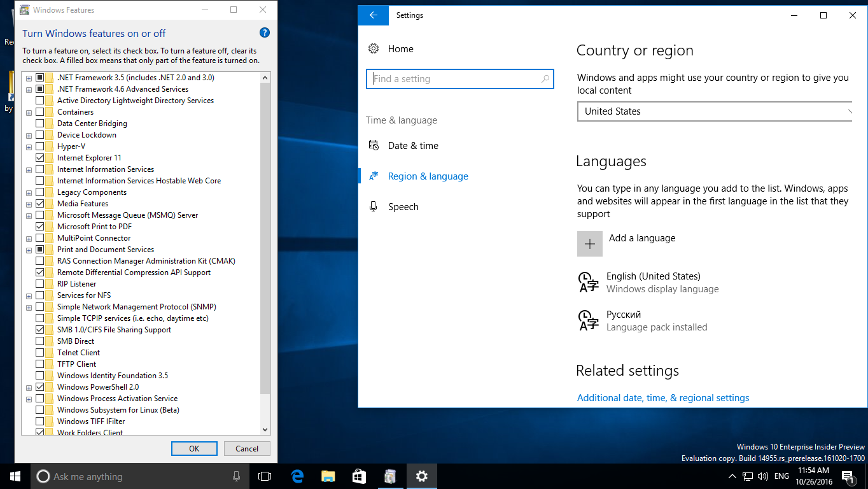Click the Settings gear taskbar icon
Screen dimensions: 868x489
point(422,476)
